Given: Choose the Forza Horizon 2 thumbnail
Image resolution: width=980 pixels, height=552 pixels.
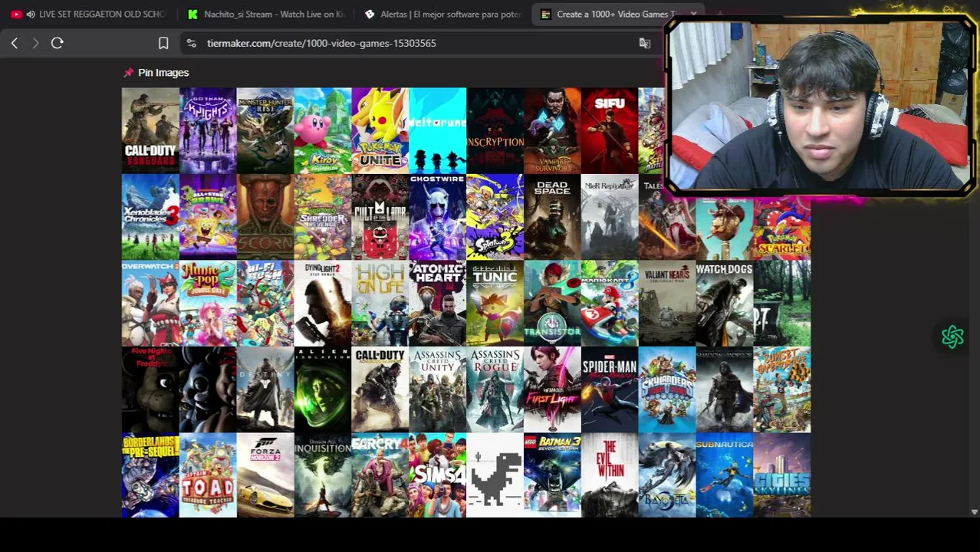Looking at the screenshot, I should pos(265,475).
